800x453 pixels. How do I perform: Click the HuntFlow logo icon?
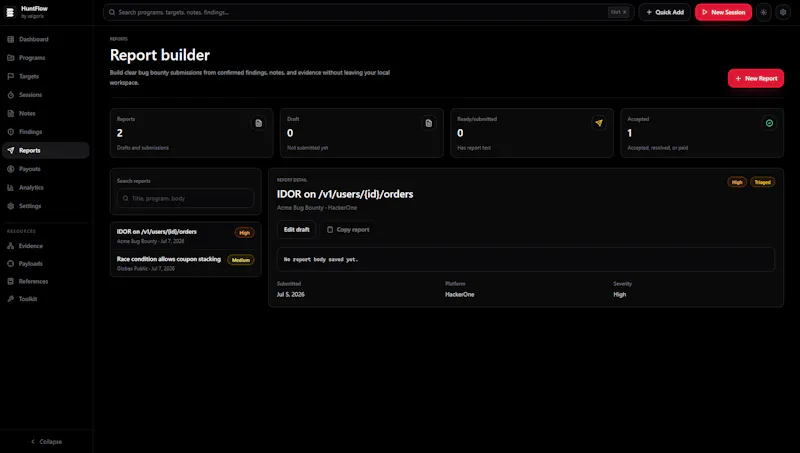pos(10,12)
